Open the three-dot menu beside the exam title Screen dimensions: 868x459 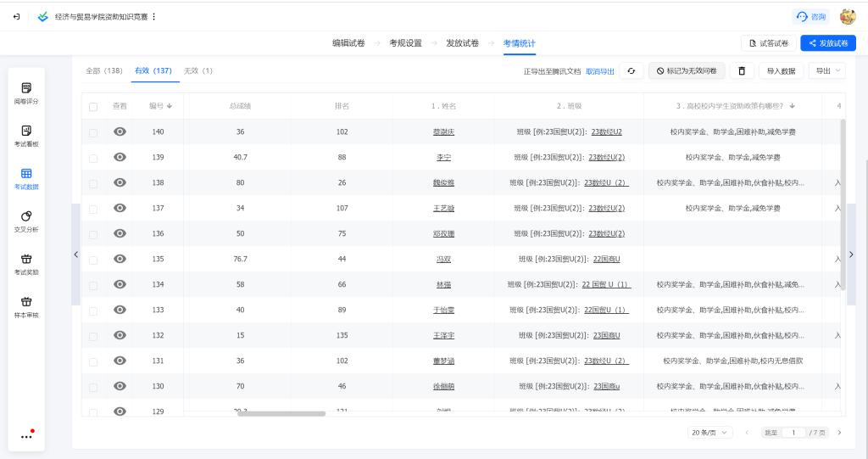[x=154, y=17]
